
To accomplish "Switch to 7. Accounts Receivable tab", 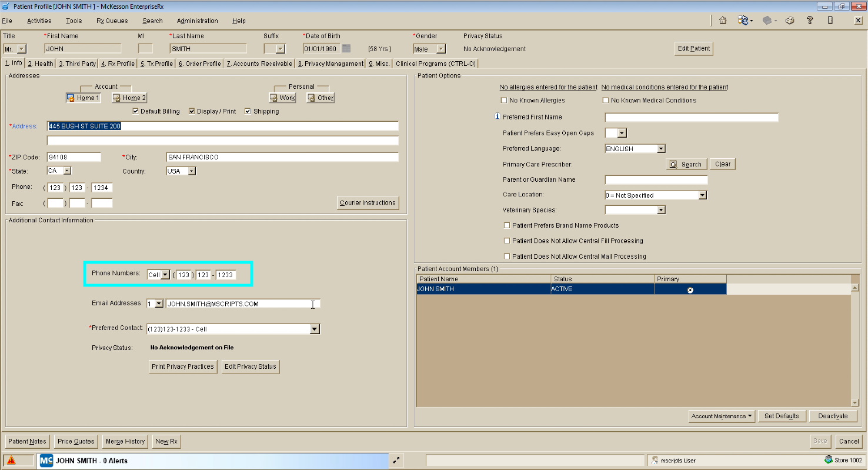I will click(x=259, y=64).
